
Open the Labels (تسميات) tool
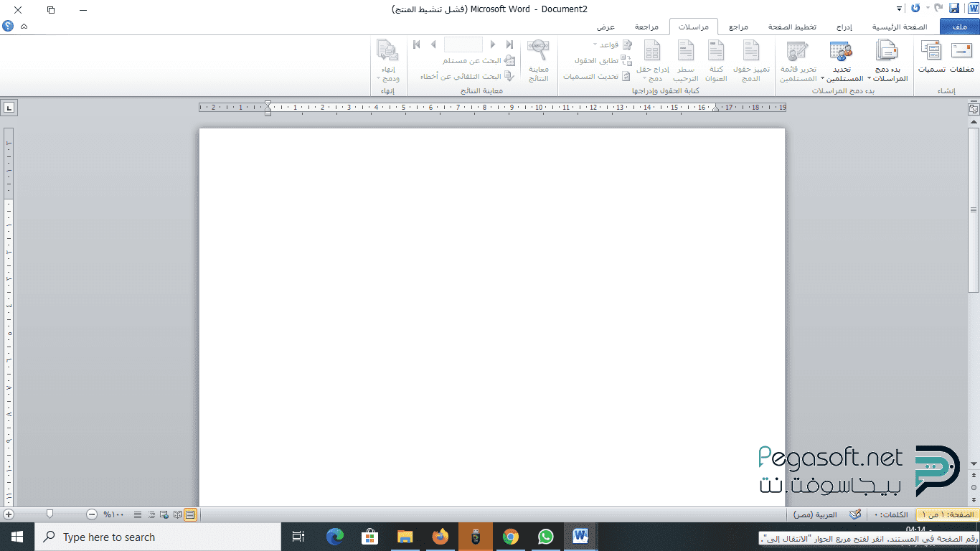click(x=931, y=57)
